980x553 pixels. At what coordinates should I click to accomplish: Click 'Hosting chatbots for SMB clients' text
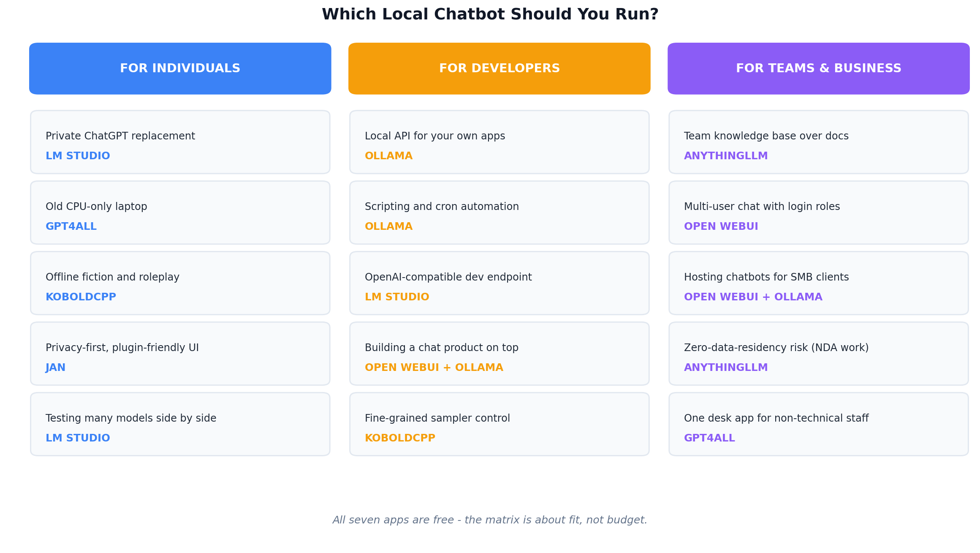click(766, 277)
